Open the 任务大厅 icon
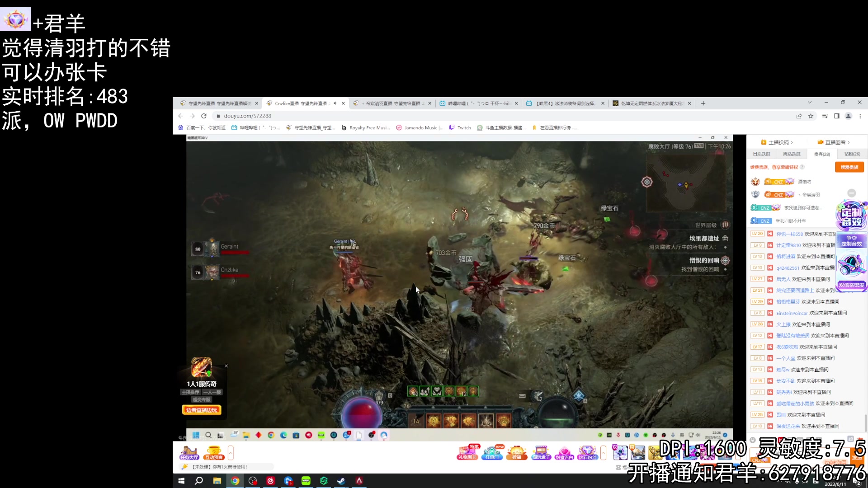This screenshot has height=488, width=868. coord(189,453)
